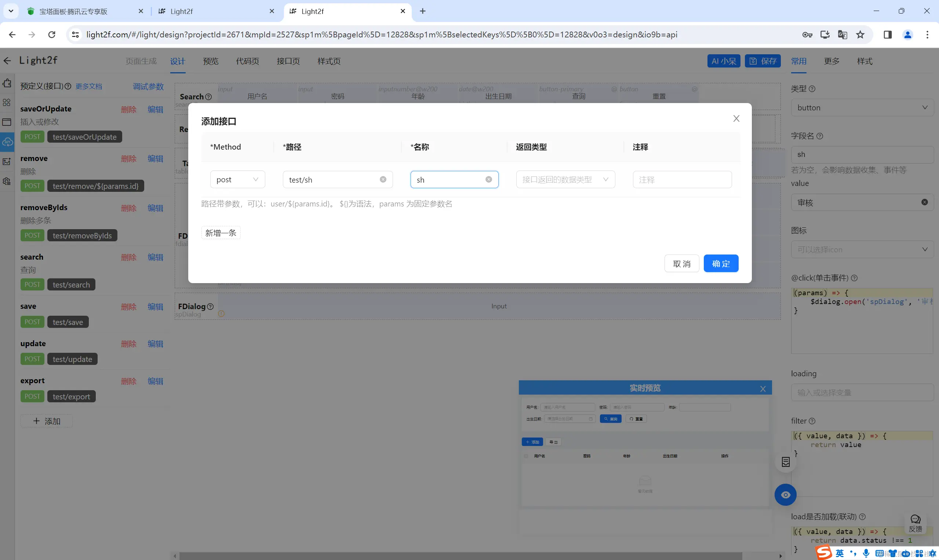Image resolution: width=939 pixels, height=560 pixels.
Task: Click the Search help question icon
Action: click(x=208, y=97)
